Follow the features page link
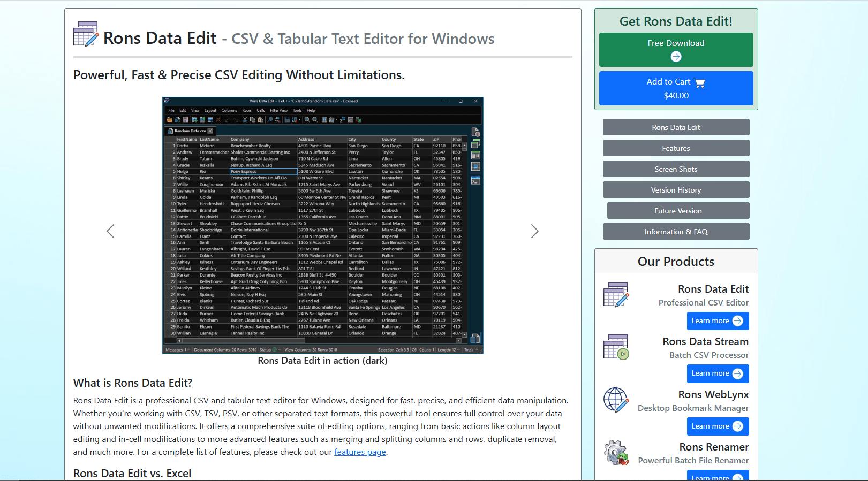This screenshot has width=868, height=481. click(x=360, y=452)
